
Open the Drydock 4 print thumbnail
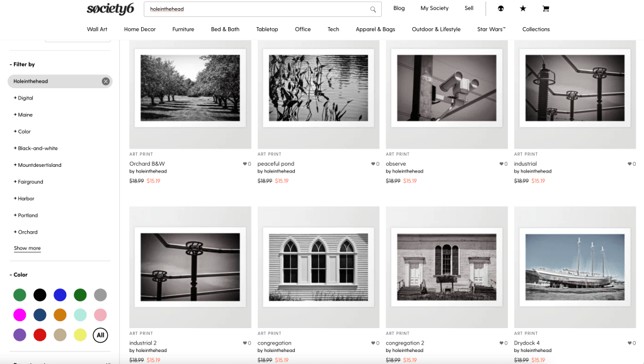tap(575, 266)
